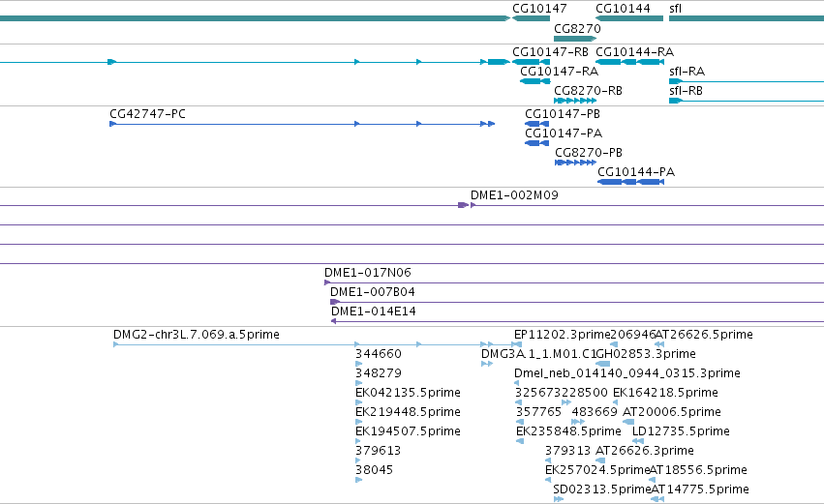Select transcript CG10147-RA label
Image resolution: width=824 pixels, height=504 pixels.
click(559, 71)
